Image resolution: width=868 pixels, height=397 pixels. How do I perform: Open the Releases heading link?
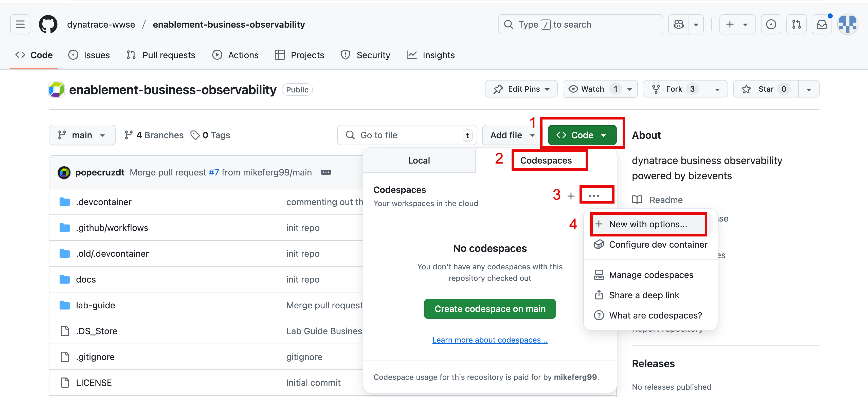point(653,364)
